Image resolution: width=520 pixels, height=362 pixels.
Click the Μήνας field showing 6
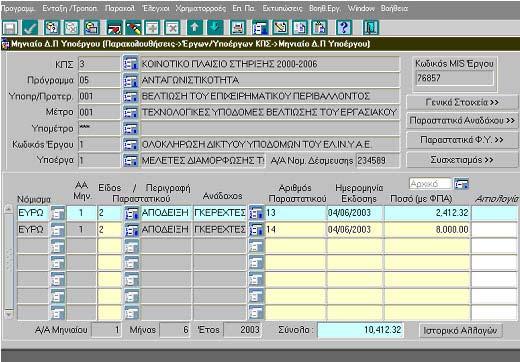pos(175,330)
